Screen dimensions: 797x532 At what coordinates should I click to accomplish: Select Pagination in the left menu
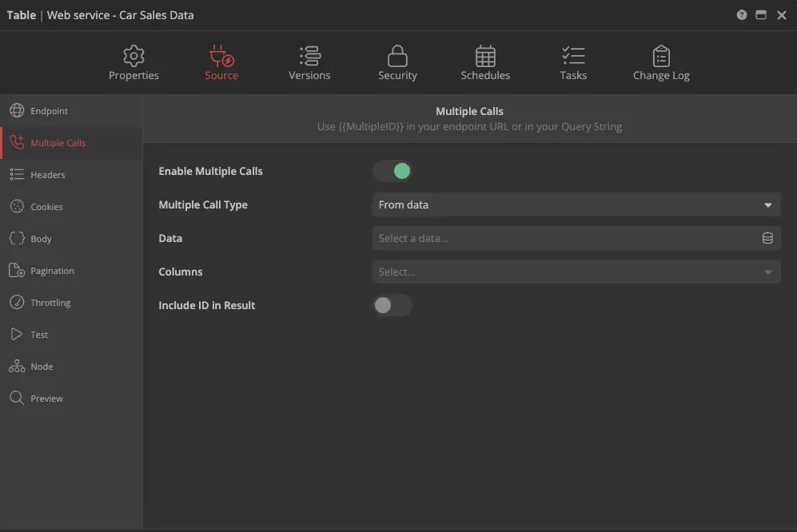[52, 271]
